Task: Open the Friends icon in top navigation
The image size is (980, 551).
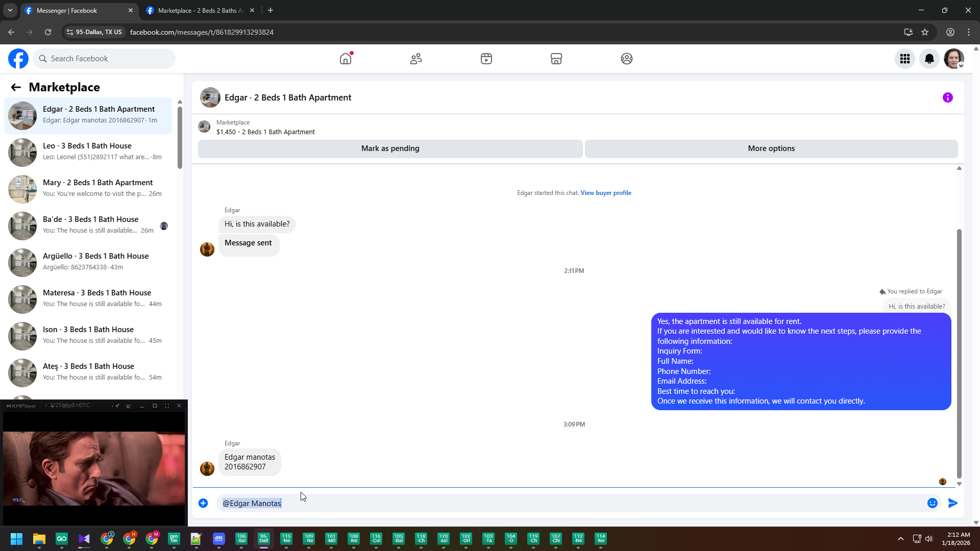Action: pos(416,59)
